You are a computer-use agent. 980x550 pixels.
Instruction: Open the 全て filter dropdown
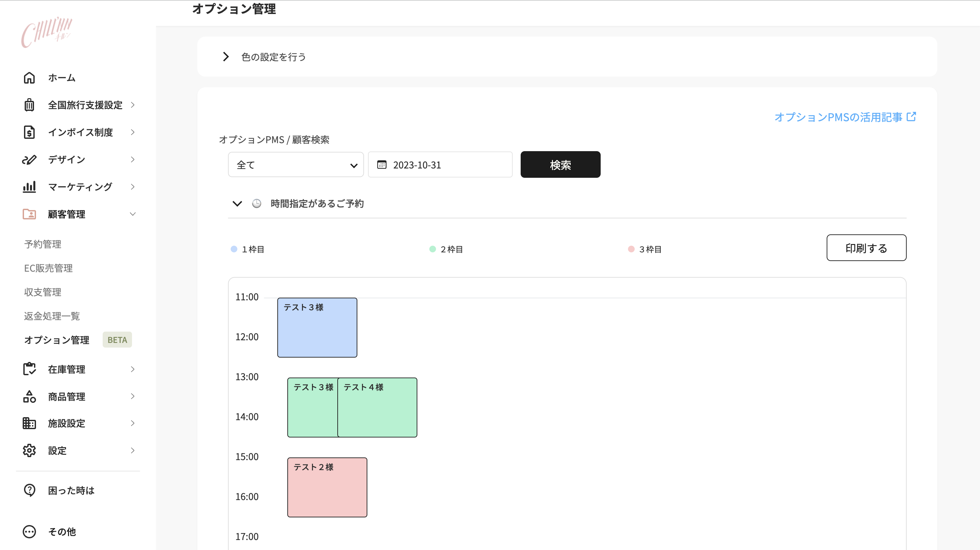(x=296, y=164)
